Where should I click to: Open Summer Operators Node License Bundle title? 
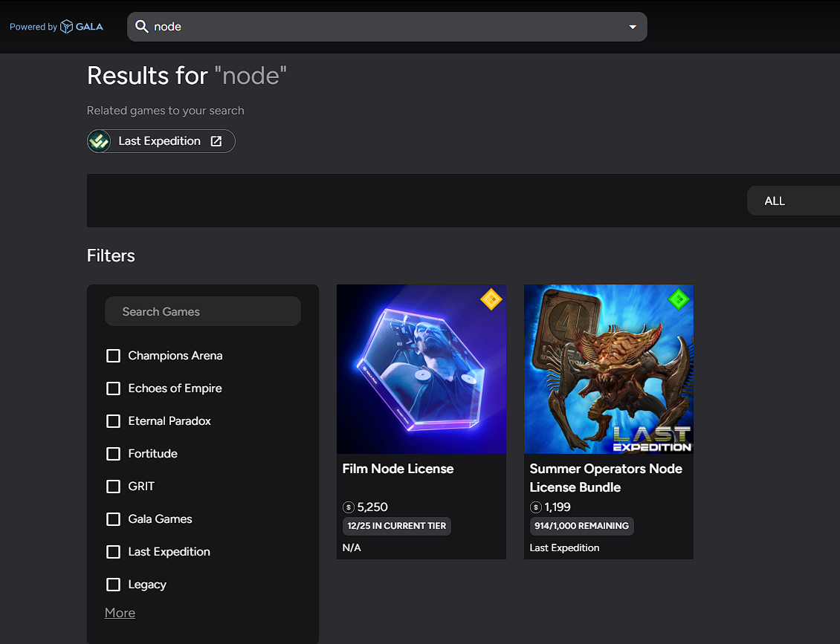pyautogui.click(x=606, y=478)
